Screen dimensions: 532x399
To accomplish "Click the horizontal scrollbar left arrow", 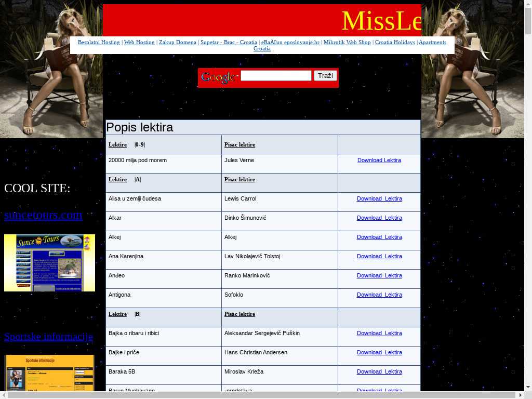I will (x=4, y=395).
